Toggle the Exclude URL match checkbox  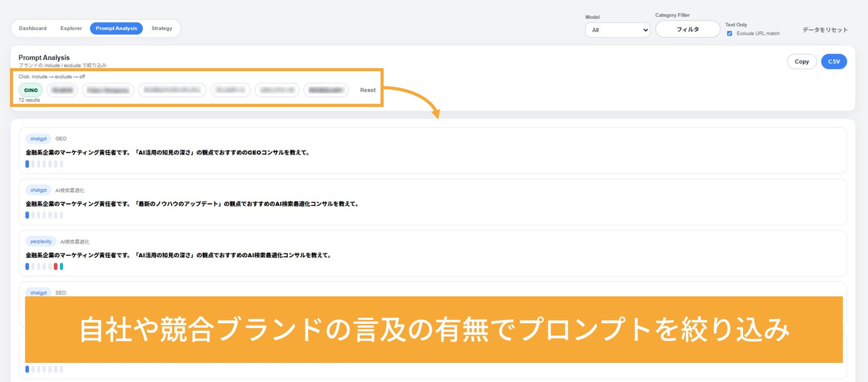pyautogui.click(x=730, y=33)
